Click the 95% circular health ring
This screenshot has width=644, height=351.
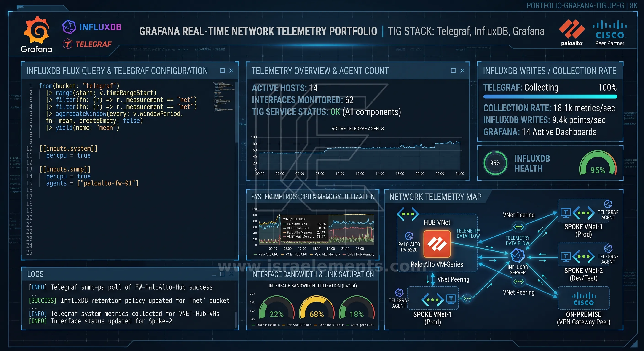(x=495, y=163)
